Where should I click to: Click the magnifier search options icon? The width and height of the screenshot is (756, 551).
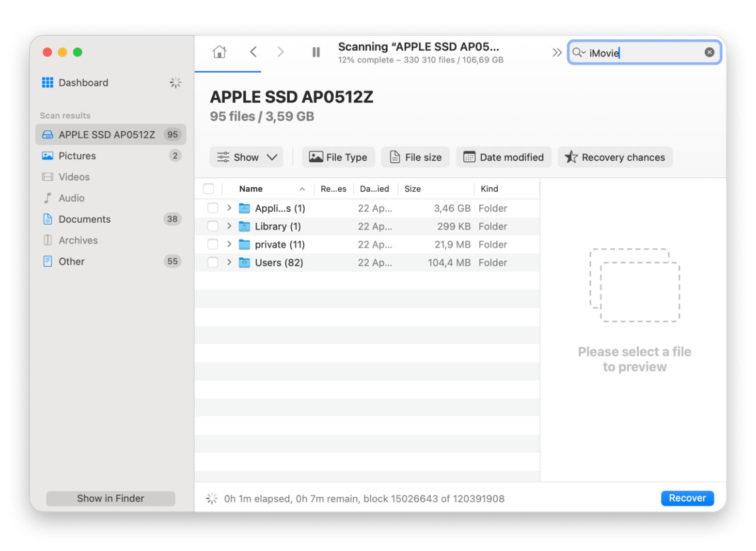578,52
